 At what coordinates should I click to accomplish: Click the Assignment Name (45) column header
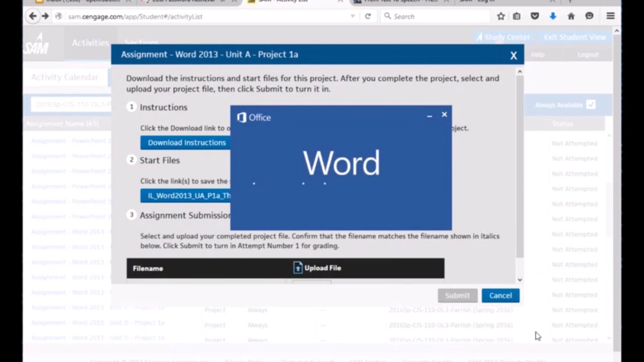62,124
